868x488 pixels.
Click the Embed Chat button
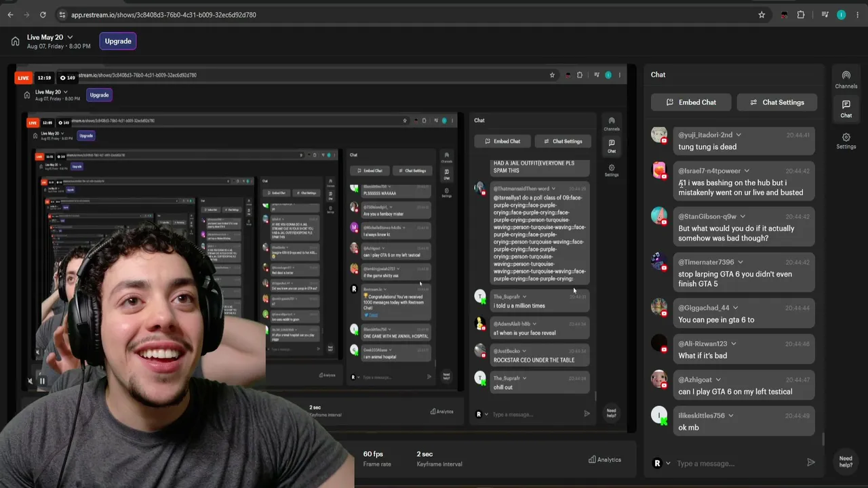tap(691, 102)
